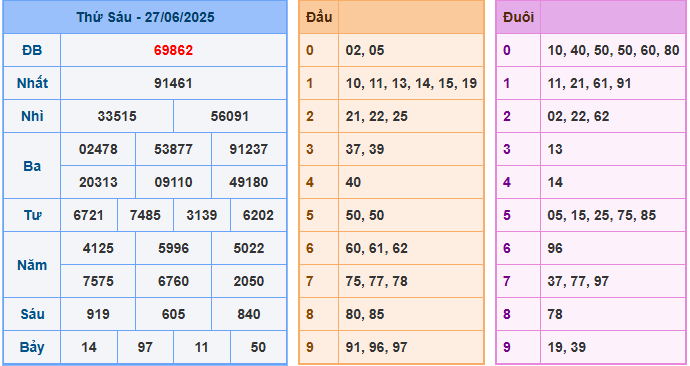
Task: Click the Nhì row label
Action: [32, 116]
